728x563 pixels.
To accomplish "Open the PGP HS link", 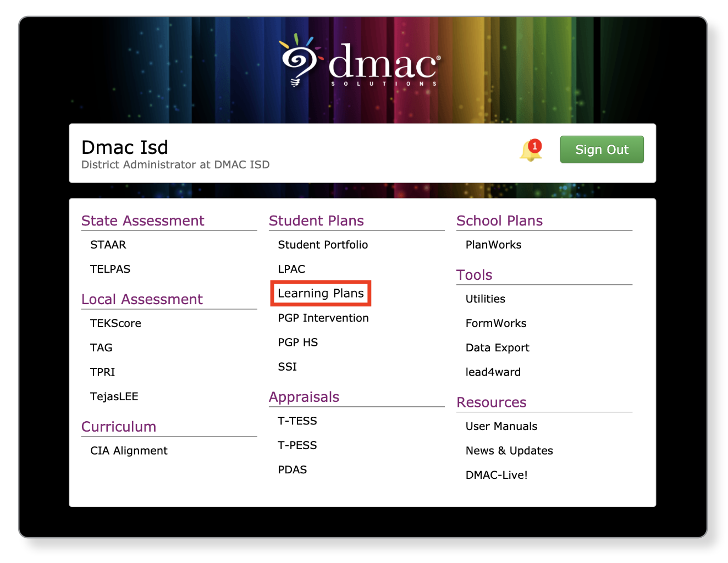I will pos(298,342).
